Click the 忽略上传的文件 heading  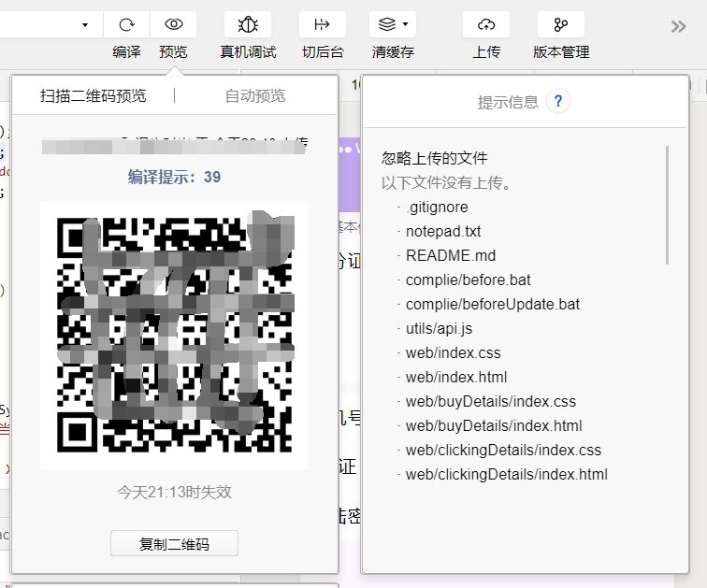pos(434,158)
